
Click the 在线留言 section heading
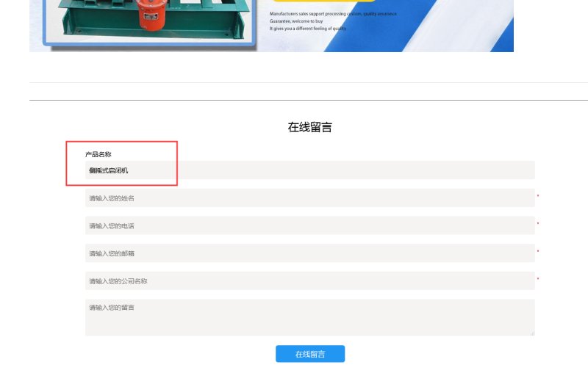pyautogui.click(x=309, y=127)
